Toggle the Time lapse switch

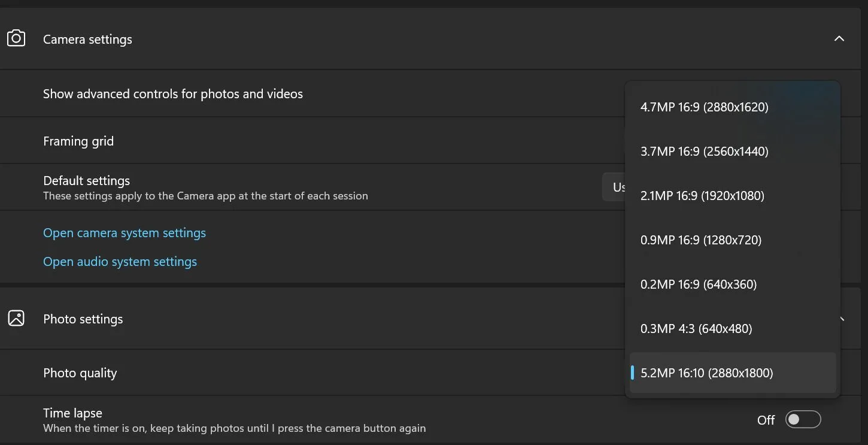pyautogui.click(x=803, y=420)
